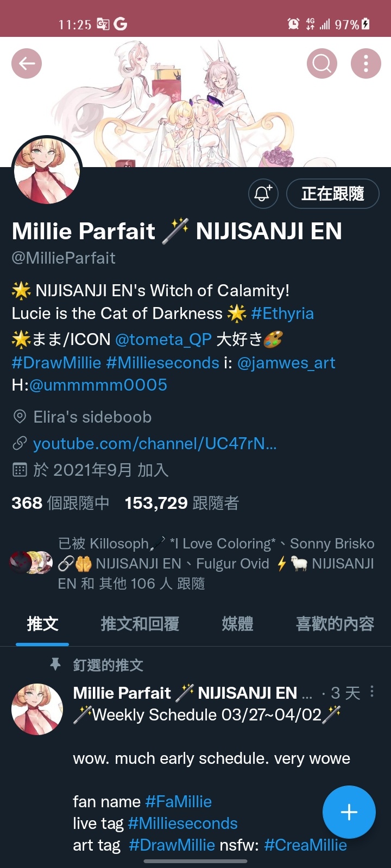Image resolution: width=391 pixels, height=868 pixels.
Task: Open the #FaMillie hashtag in tweet
Action: [x=179, y=802]
